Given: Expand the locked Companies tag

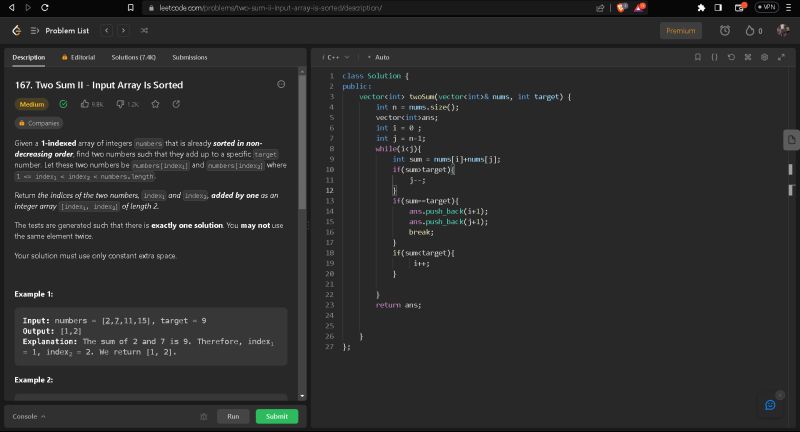Looking at the screenshot, I should pos(39,123).
